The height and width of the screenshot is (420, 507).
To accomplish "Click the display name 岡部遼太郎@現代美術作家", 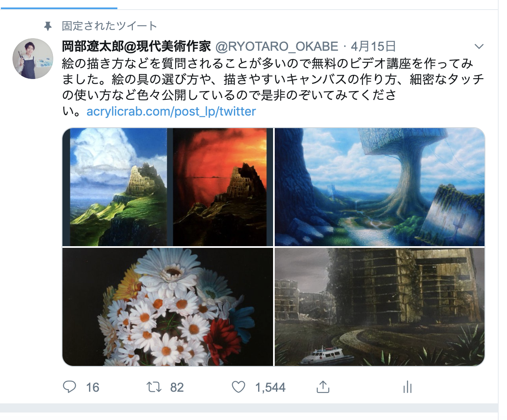I will (x=137, y=46).
